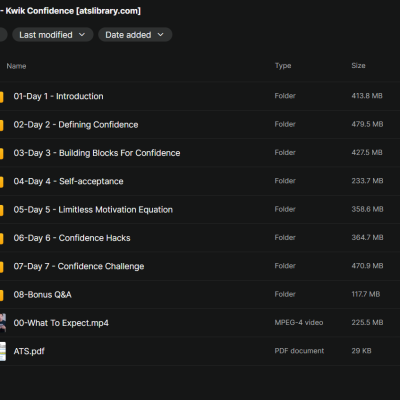Click folder icon of Day 1 Introduction
400x400 pixels.
pyautogui.click(x=2, y=97)
